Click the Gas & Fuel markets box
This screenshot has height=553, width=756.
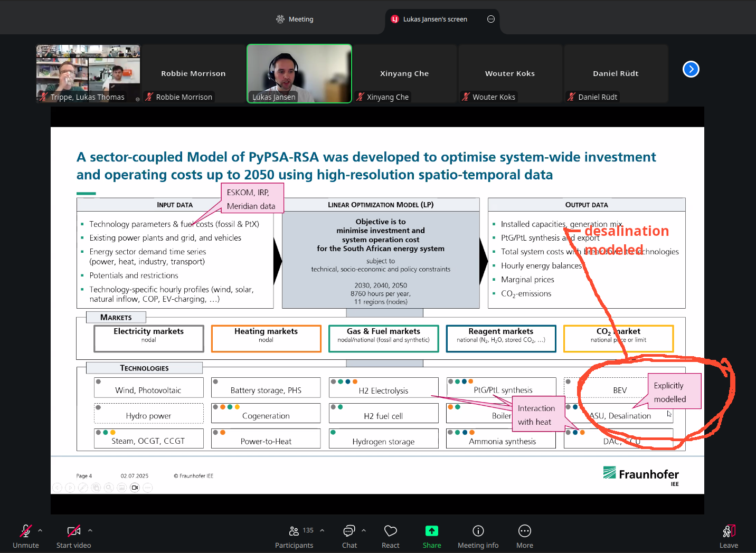coord(384,338)
